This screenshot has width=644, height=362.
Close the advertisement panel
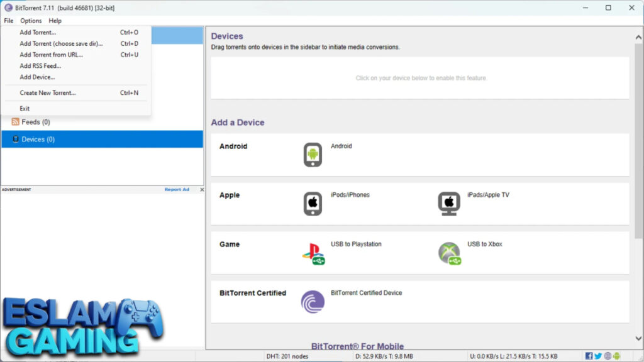coord(202,189)
